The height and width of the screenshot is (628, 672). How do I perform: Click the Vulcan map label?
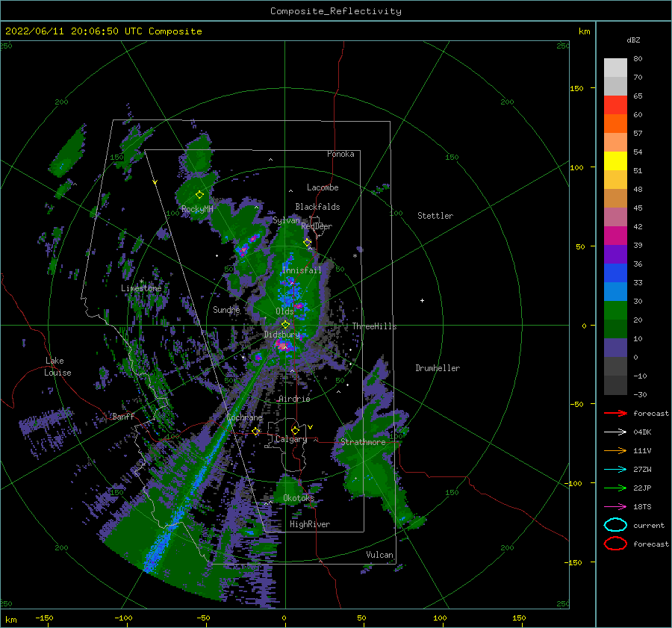(x=380, y=555)
